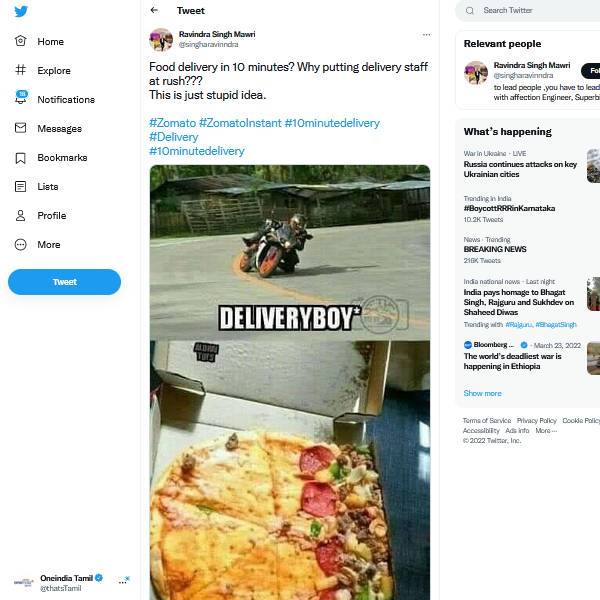This screenshot has width=600, height=600.
Task: Open the #BoycottRRRinKarnataka trending topic
Action: [509, 208]
